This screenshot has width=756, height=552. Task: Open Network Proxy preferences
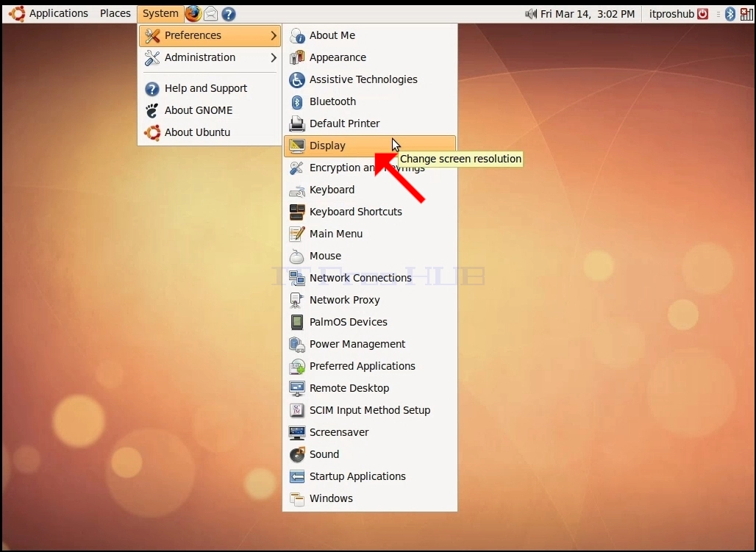(x=370, y=300)
